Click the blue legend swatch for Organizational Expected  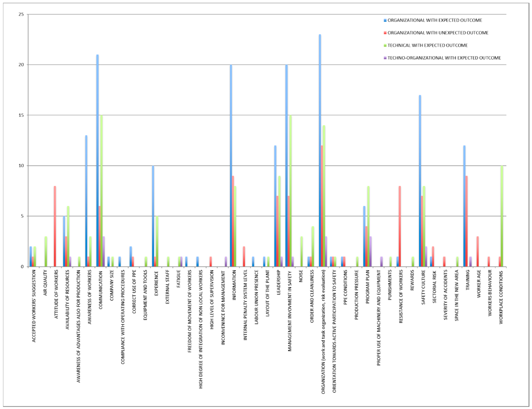tap(385, 20)
